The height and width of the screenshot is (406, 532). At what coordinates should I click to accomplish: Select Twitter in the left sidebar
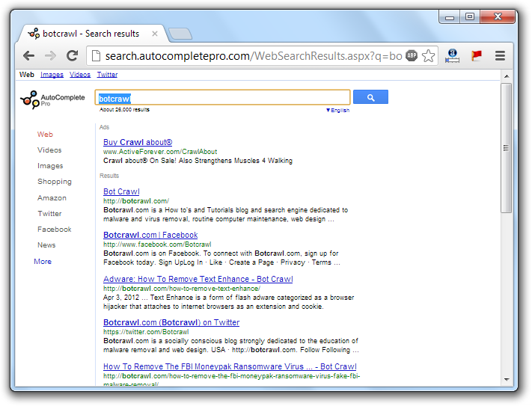[x=49, y=214]
